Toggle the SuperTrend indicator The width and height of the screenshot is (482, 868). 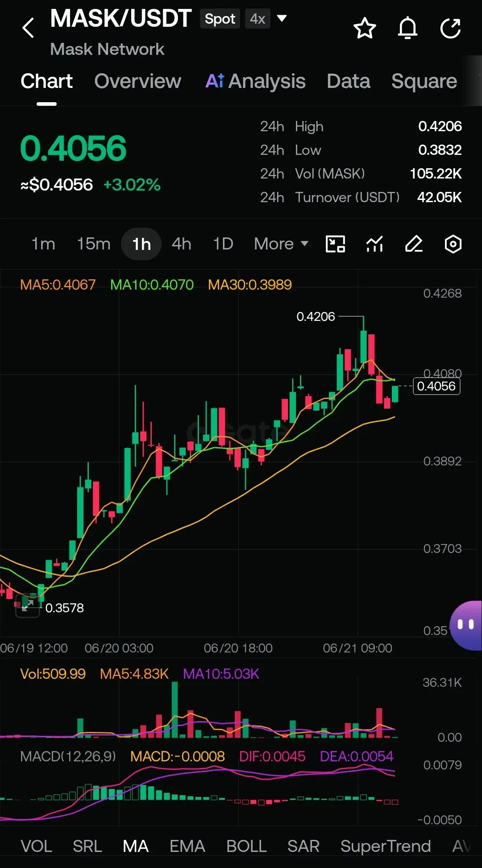386,846
